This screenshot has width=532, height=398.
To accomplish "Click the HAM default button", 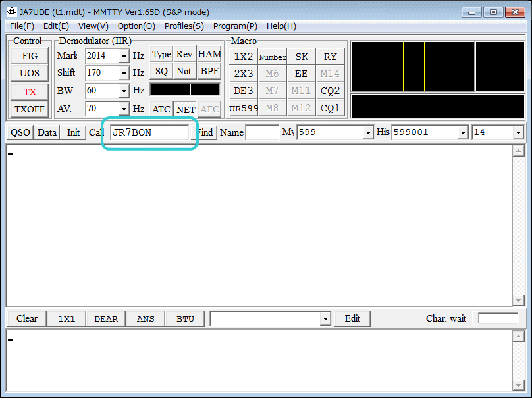I will [x=209, y=55].
